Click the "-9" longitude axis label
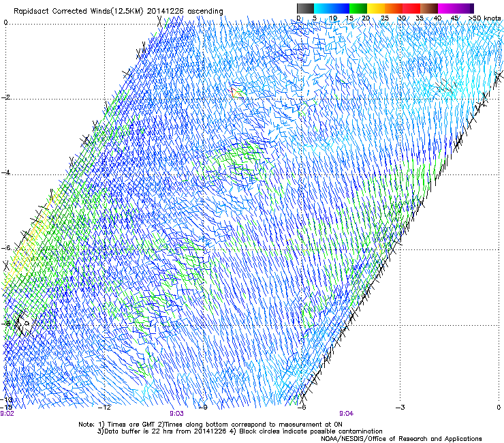The width and height of the screenshot is (504, 443). pos(204,408)
